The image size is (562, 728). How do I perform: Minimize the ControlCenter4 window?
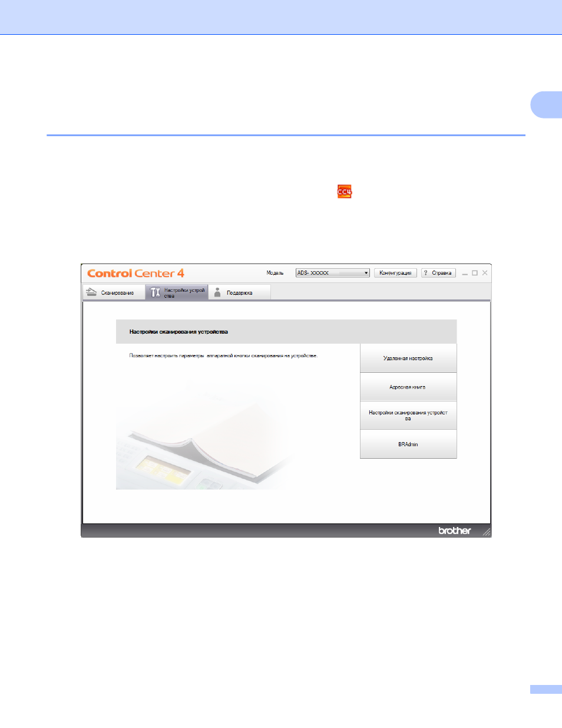point(465,274)
